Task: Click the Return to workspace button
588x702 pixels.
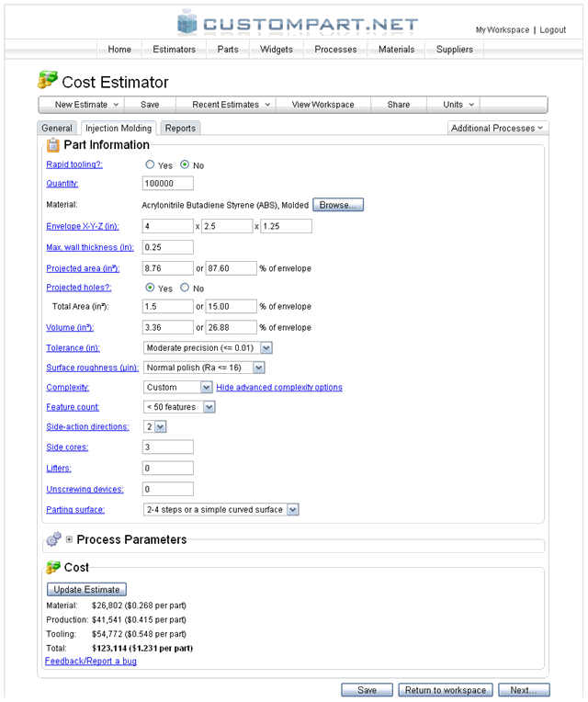Action: [446, 690]
